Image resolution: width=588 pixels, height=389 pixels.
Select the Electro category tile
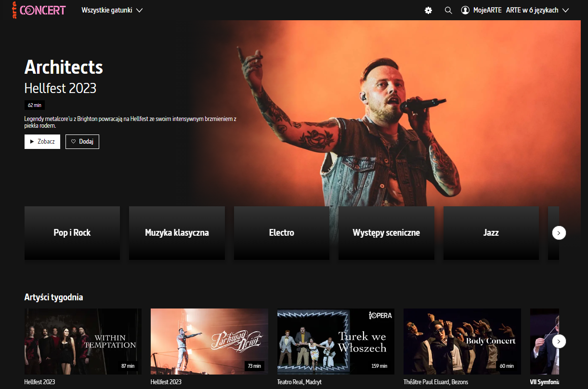(282, 233)
